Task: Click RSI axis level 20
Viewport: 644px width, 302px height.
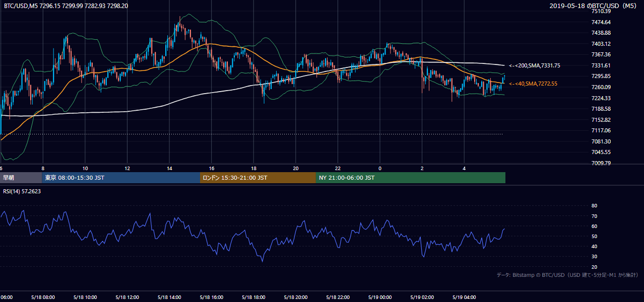Action: [x=594, y=267]
